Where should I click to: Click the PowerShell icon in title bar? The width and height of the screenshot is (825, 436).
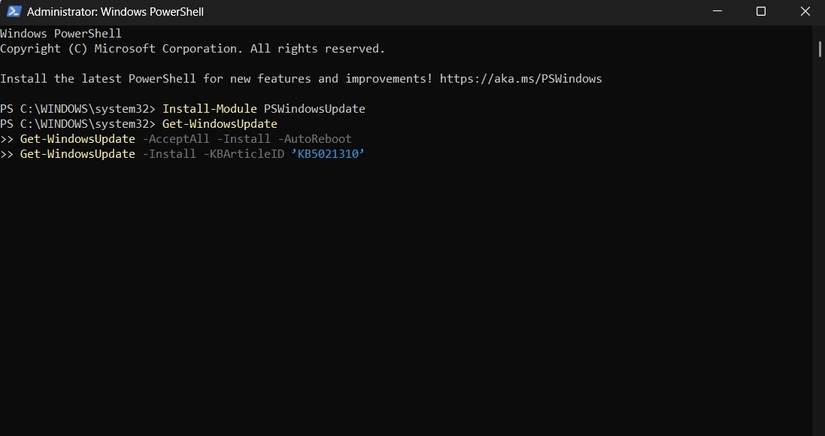12,12
